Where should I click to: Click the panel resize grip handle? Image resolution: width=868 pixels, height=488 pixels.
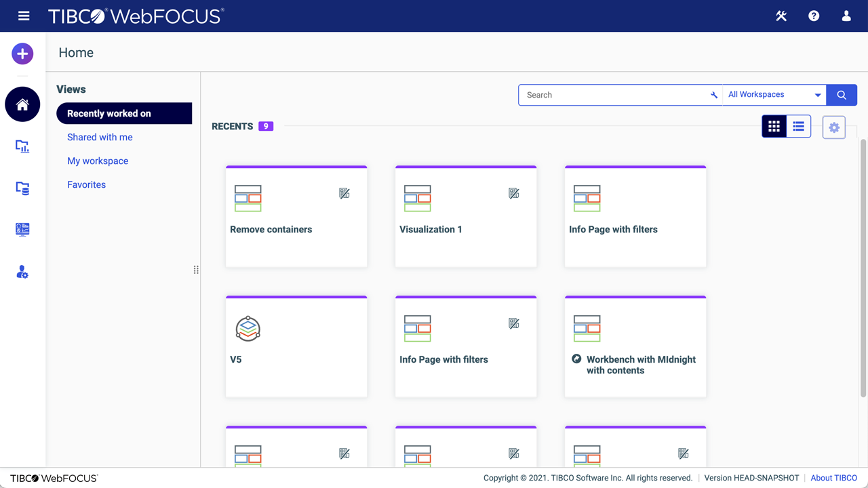pyautogui.click(x=196, y=270)
